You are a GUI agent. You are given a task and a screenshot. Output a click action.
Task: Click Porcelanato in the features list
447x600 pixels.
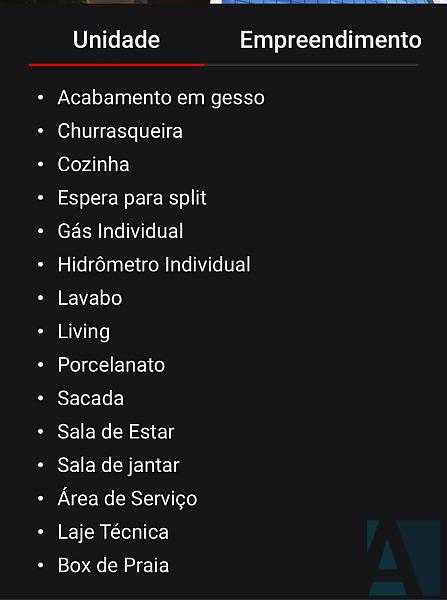click(111, 365)
